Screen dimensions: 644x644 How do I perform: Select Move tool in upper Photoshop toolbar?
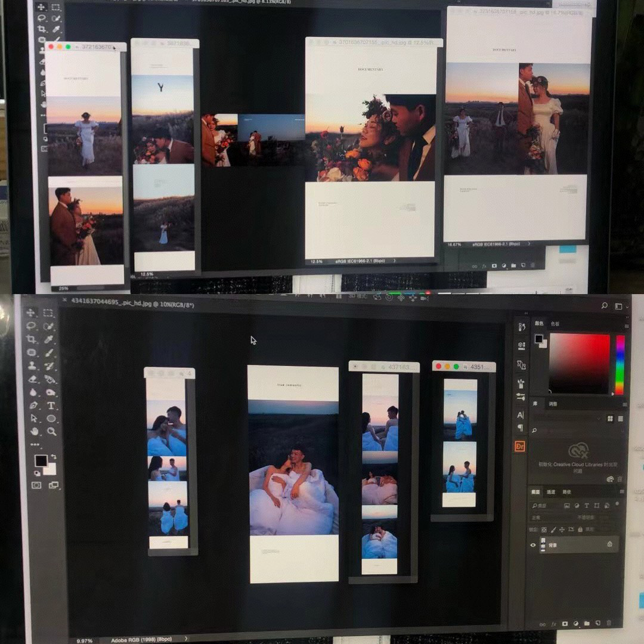(41, 7)
